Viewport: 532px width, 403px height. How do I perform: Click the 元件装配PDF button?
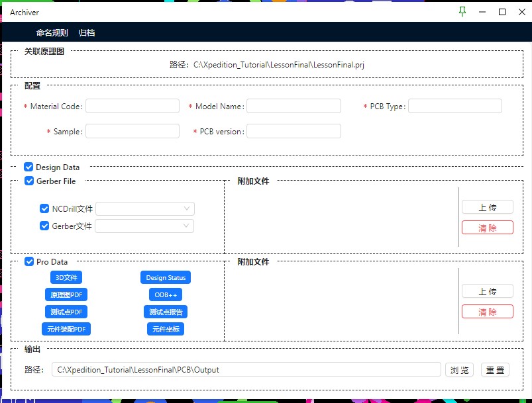pyautogui.click(x=66, y=329)
